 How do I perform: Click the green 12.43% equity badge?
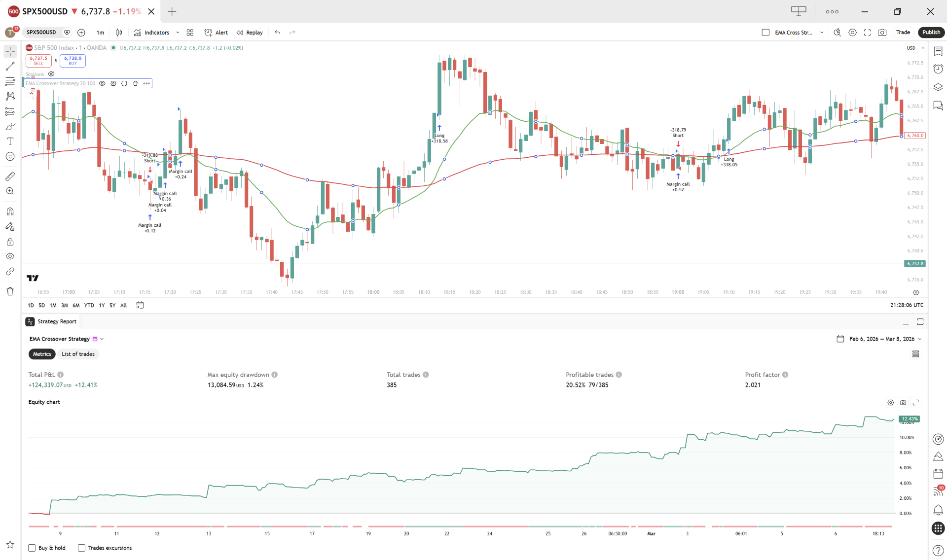point(909,419)
